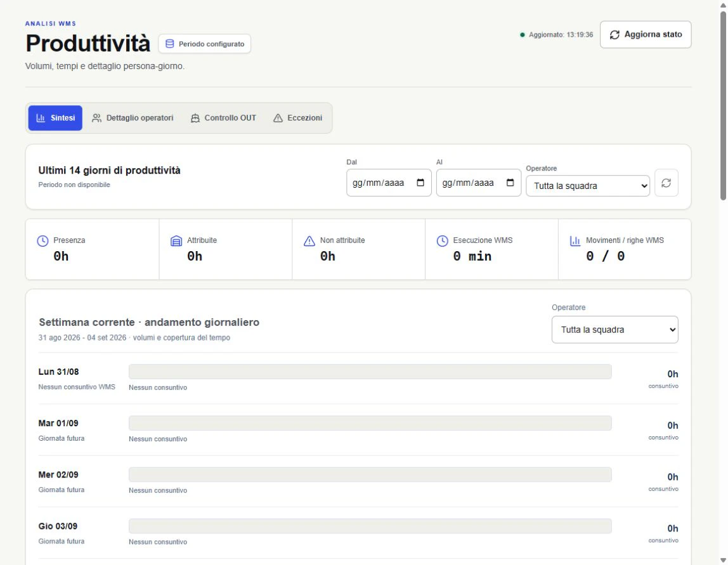Click the Movimenti '0 / 0' value
728x565 pixels.
tap(606, 256)
